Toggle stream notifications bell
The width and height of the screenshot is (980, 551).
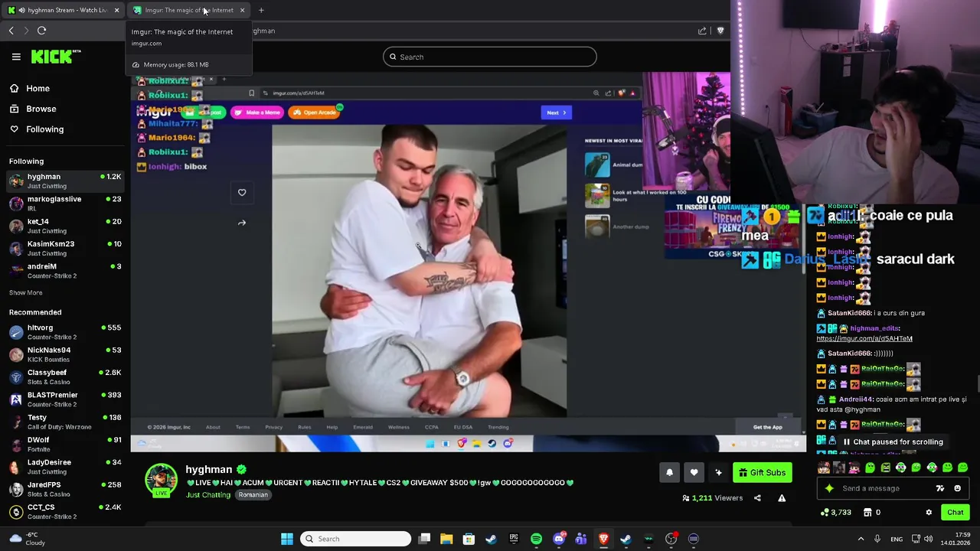pos(669,472)
